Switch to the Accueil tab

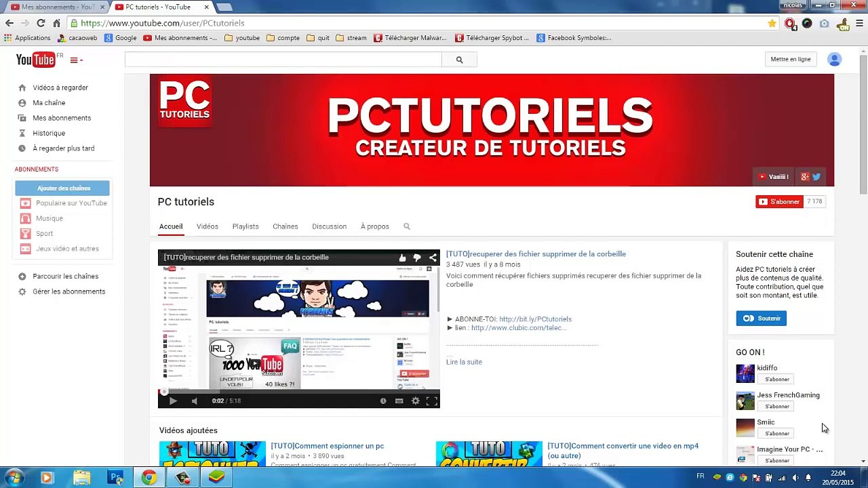coord(171,226)
